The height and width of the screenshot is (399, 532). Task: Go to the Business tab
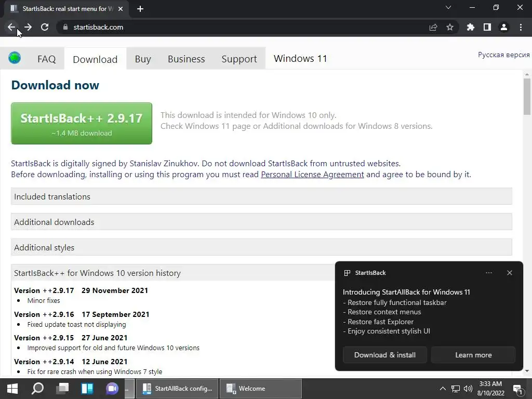pos(187,59)
